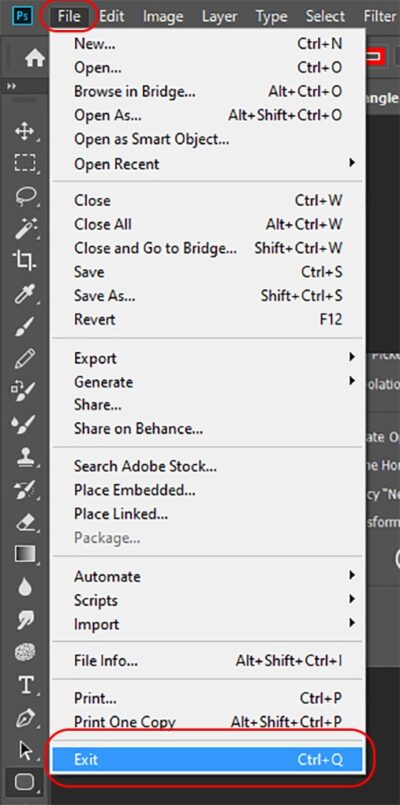400x805 pixels.
Task: Click the Home icon
Action: (34, 59)
